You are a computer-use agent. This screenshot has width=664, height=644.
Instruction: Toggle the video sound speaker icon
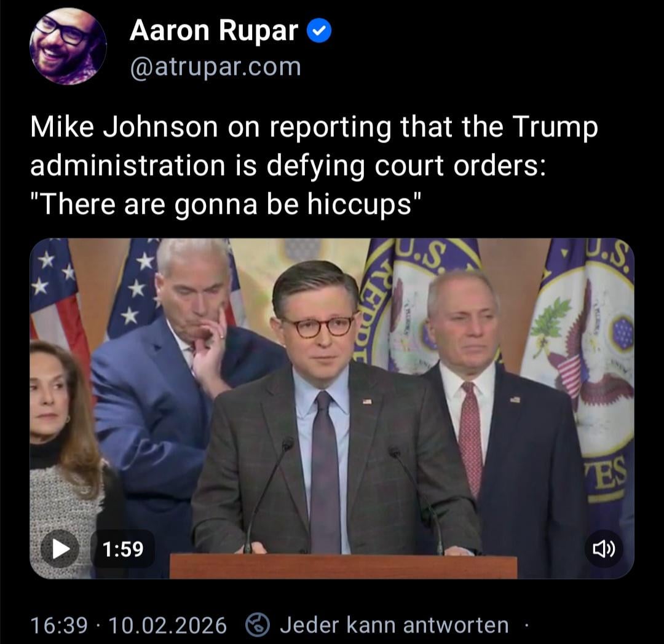[x=604, y=549]
